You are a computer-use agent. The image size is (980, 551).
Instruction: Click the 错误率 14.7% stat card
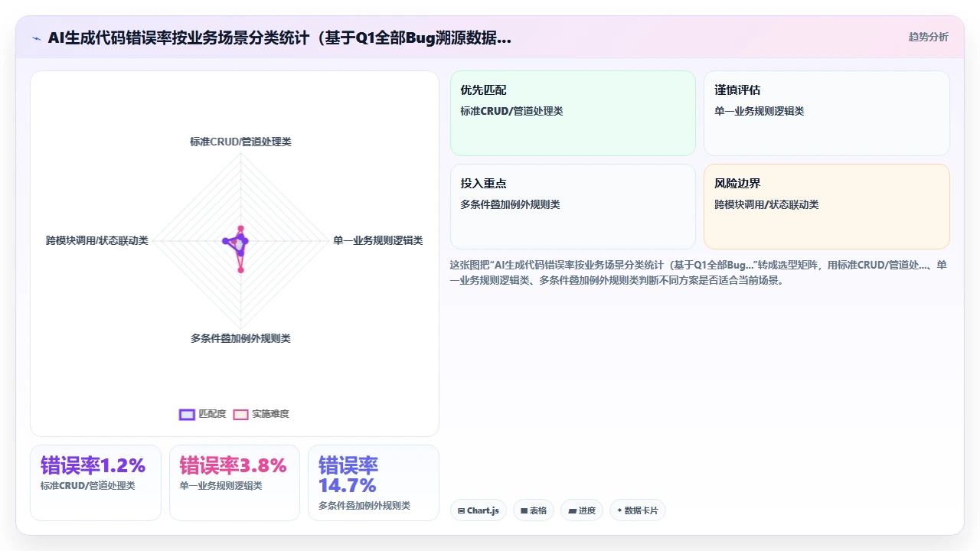tap(374, 483)
